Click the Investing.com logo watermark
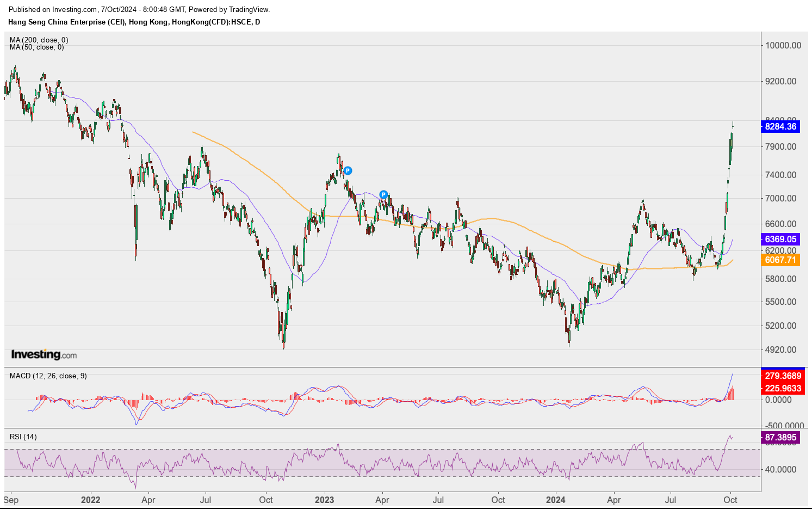The width and height of the screenshot is (812, 509). (x=44, y=354)
